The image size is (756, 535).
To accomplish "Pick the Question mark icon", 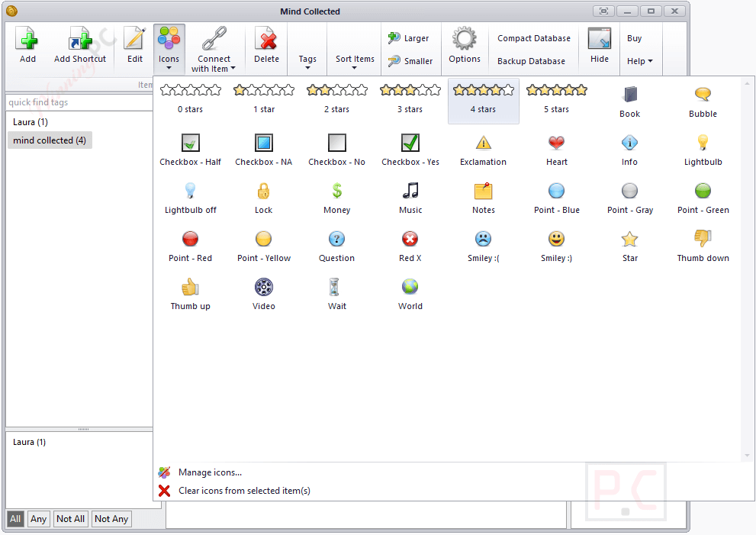I will pyautogui.click(x=337, y=246).
